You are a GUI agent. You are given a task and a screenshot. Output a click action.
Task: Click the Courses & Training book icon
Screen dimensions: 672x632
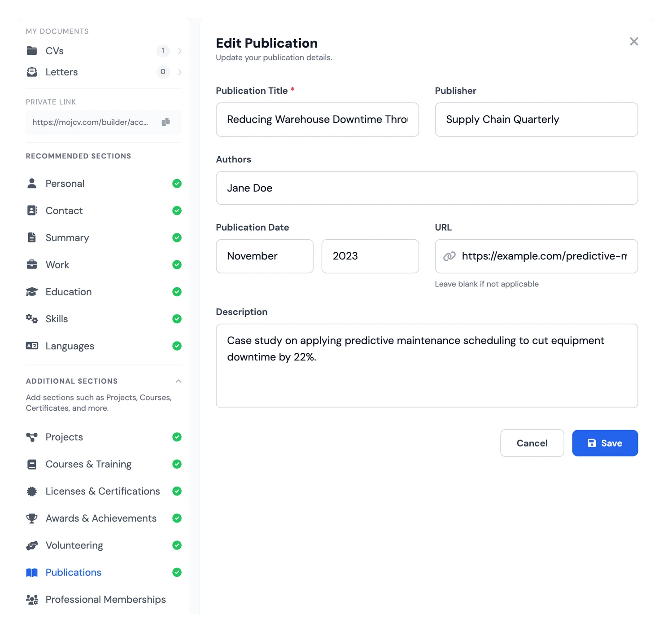pos(32,464)
